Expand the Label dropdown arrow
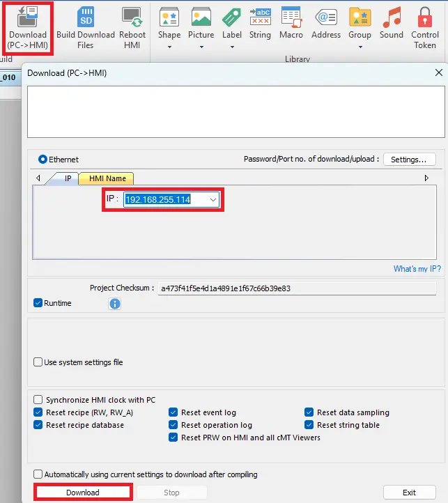Image resolution: width=448 pixels, height=503 pixels. (x=232, y=47)
